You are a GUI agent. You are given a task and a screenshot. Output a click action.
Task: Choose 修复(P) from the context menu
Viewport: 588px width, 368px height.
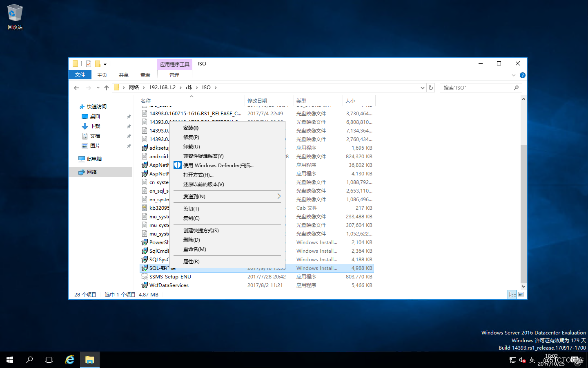227,137
